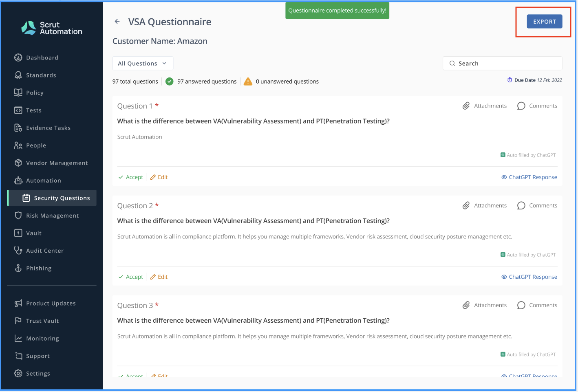Image resolution: width=578 pixels, height=392 pixels.
Task: Click the back arrow beside VSA Questionnaire
Action: point(117,22)
